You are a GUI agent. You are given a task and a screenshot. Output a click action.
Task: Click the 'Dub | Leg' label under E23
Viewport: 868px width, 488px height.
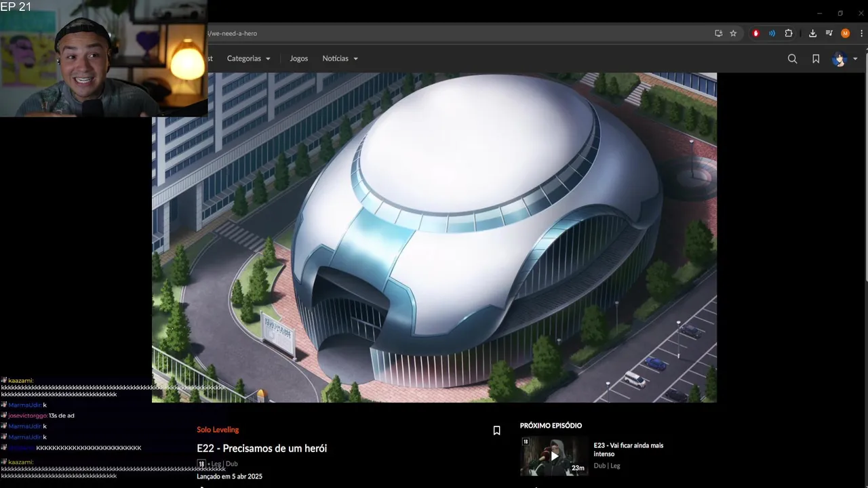607,466
